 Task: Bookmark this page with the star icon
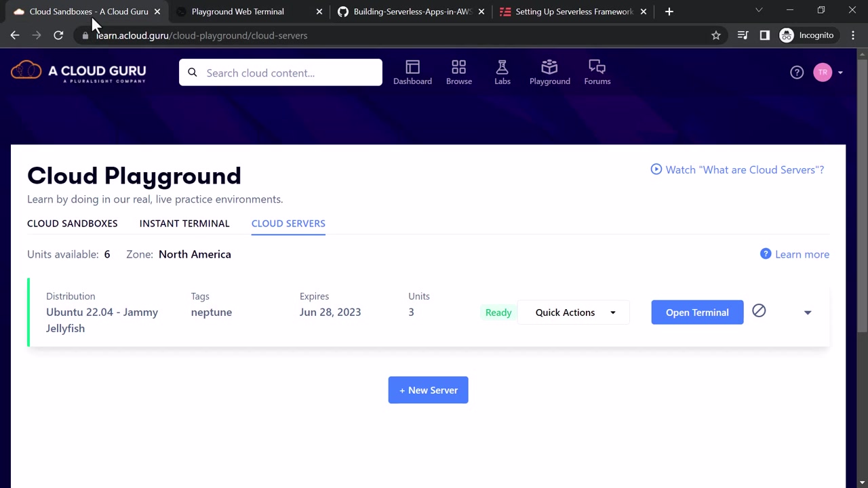[716, 35]
